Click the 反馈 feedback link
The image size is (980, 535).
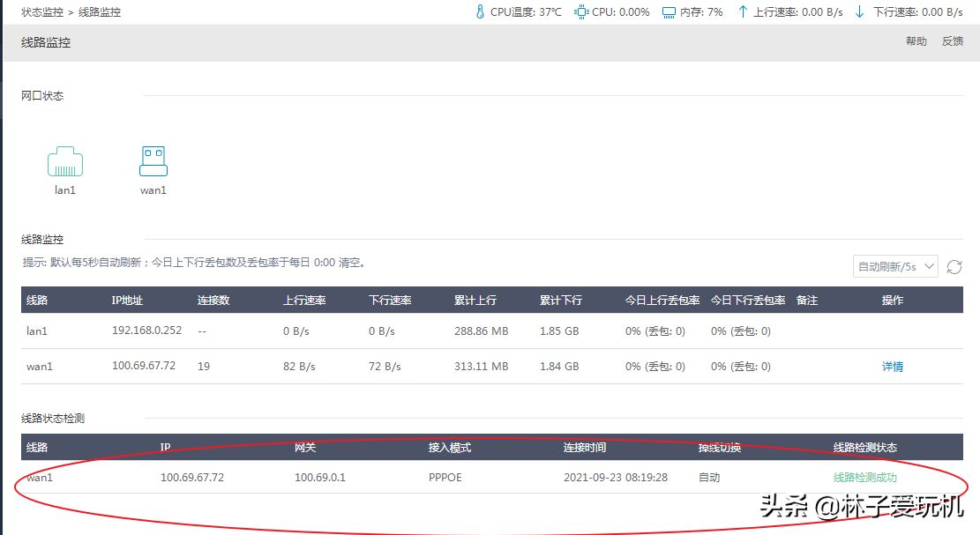click(x=953, y=41)
